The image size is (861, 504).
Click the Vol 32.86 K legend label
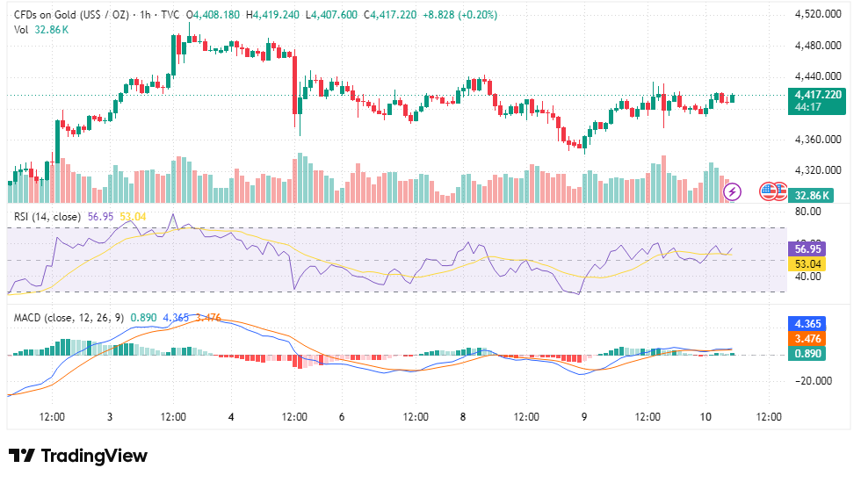pyautogui.click(x=41, y=30)
